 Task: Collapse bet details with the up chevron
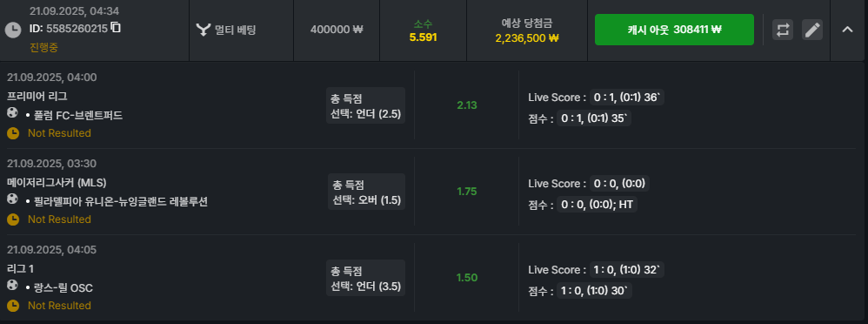tap(847, 30)
